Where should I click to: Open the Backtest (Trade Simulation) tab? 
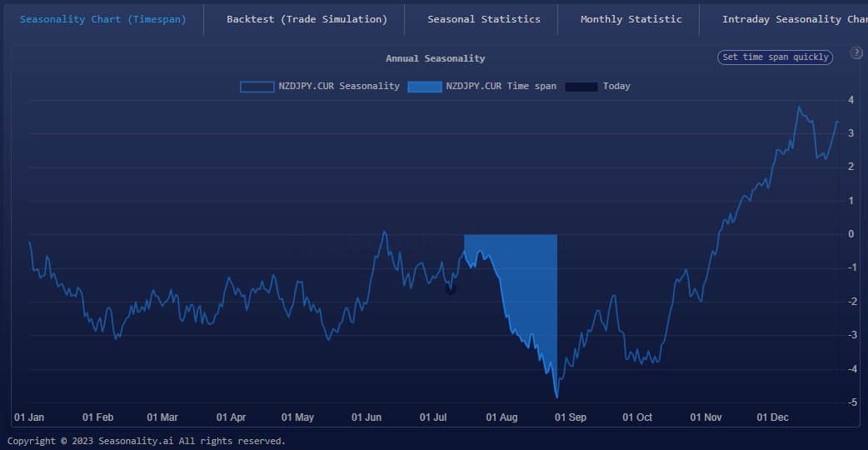click(x=307, y=19)
